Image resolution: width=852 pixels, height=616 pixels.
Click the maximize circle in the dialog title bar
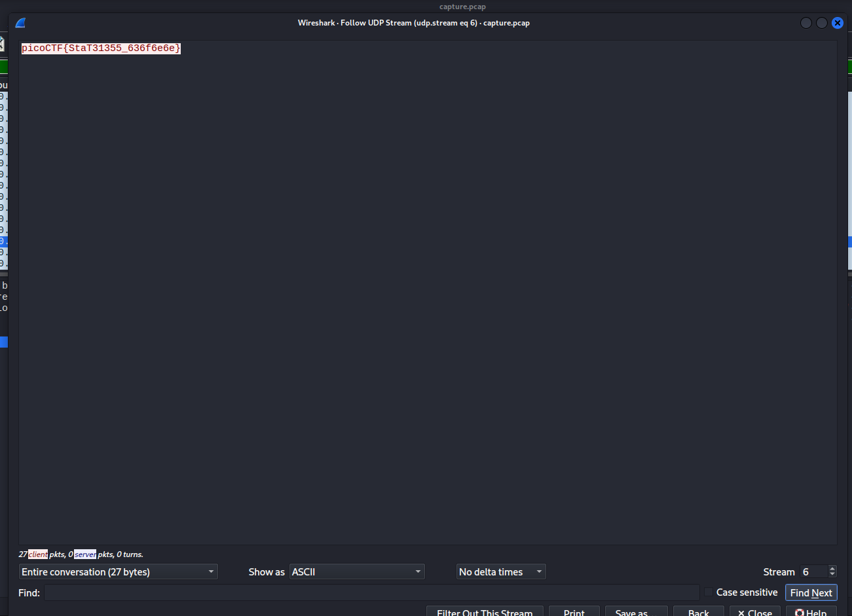tap(821, 23)
